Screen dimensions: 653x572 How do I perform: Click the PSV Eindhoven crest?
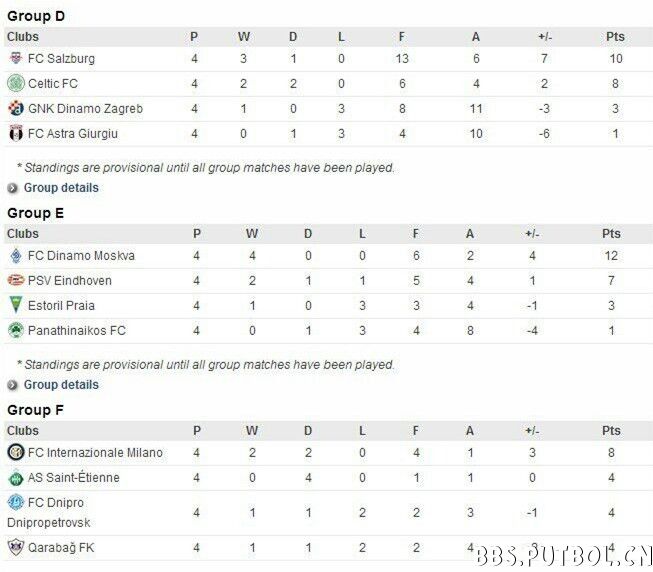pyautogui.click(x=16, y=280)
